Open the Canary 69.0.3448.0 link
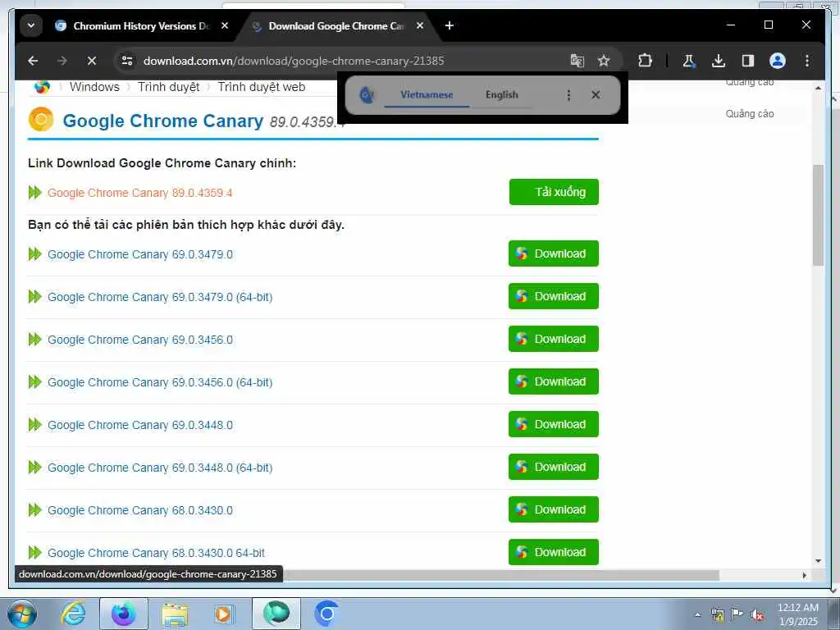Screen dimensions: 840x630 (139, 426)
